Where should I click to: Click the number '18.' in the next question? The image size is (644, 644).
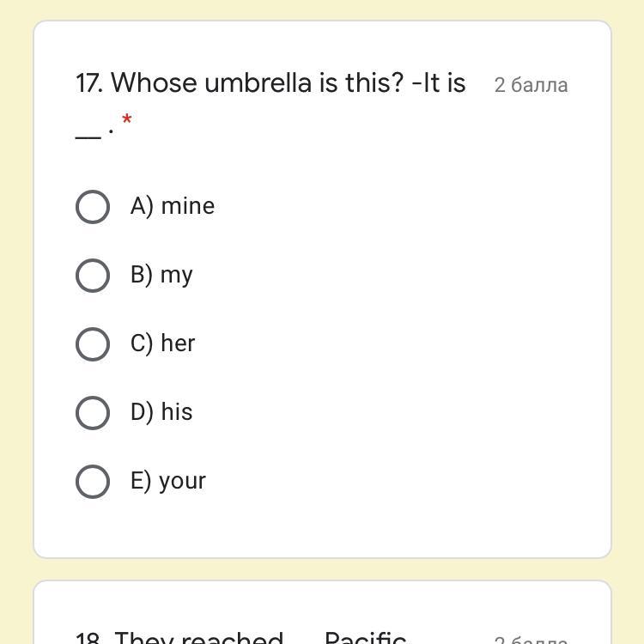click(89, 638)
